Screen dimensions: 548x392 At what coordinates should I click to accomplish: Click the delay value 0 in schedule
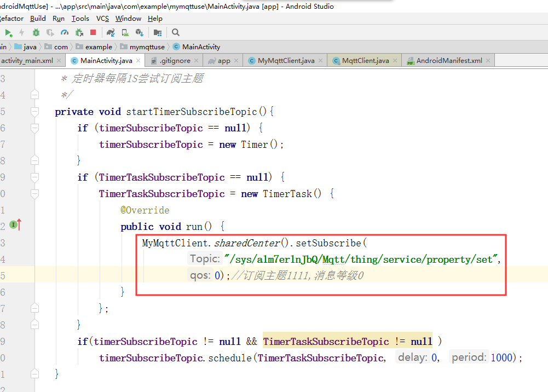(434, 358)
